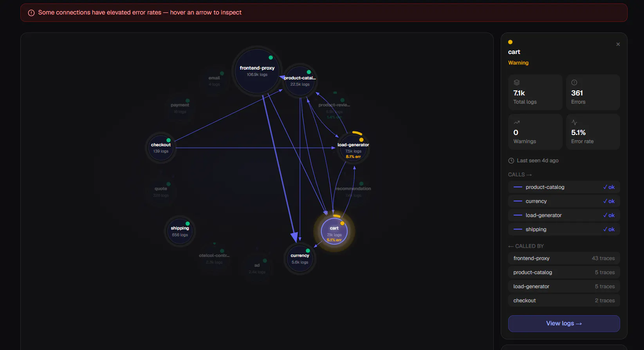Click the Last seen clock icon
Viewport: 644px width, 350px height.
tap(511, 161)
